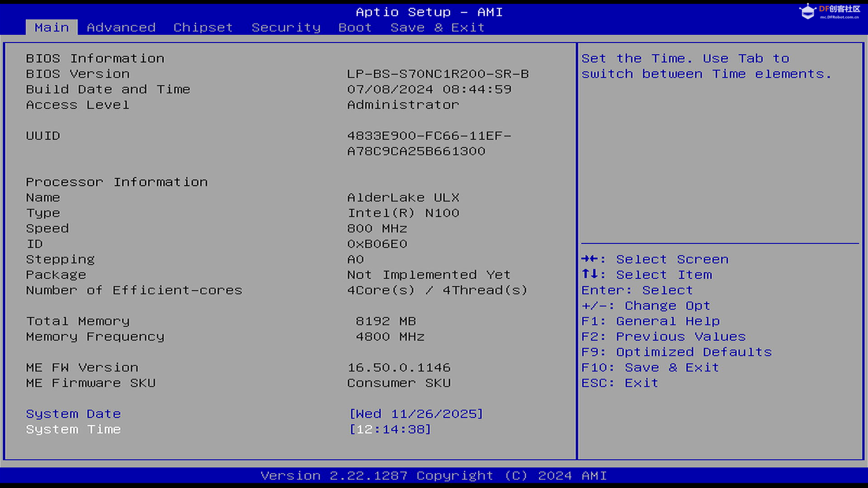Click the BIOS Version value text
The image size is (868, 488).
point(438,74)
